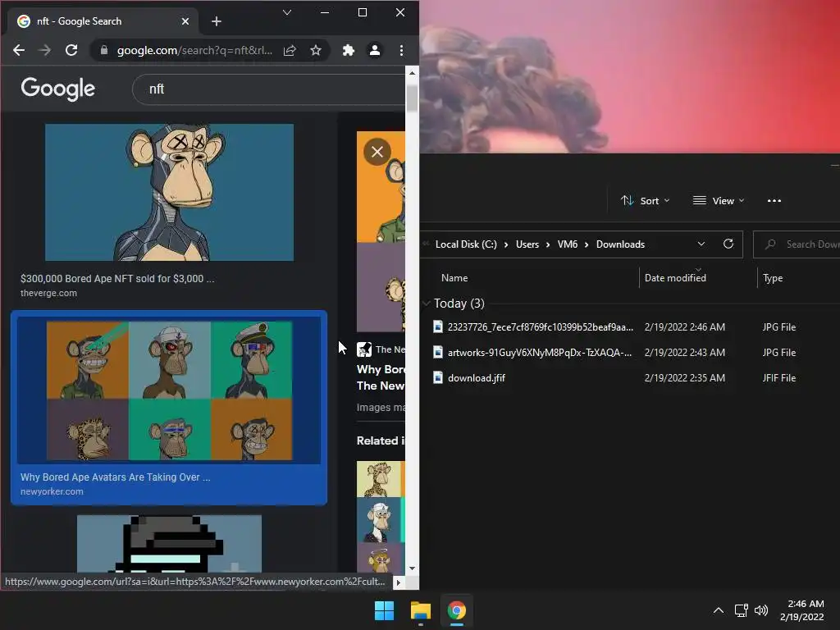Select the download.jfif file
The image size is (840, 630).
pyautogui.click(x=477, y=378)
